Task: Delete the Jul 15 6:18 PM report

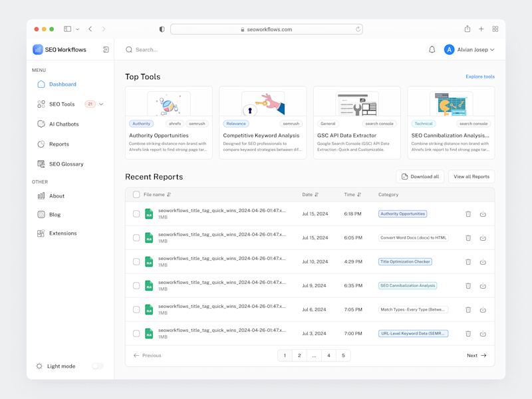Action: point(468,213)
